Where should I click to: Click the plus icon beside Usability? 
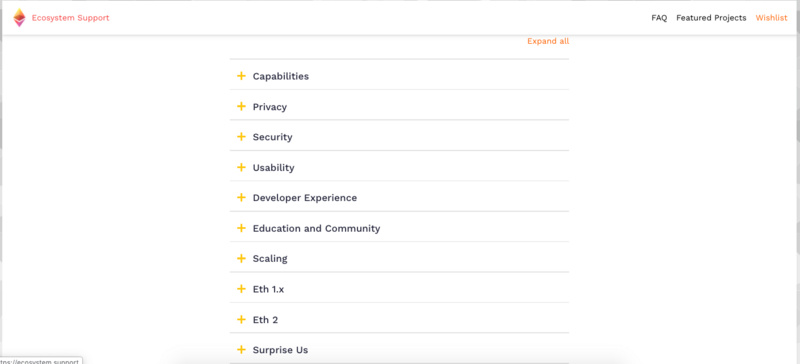[241, 167]
